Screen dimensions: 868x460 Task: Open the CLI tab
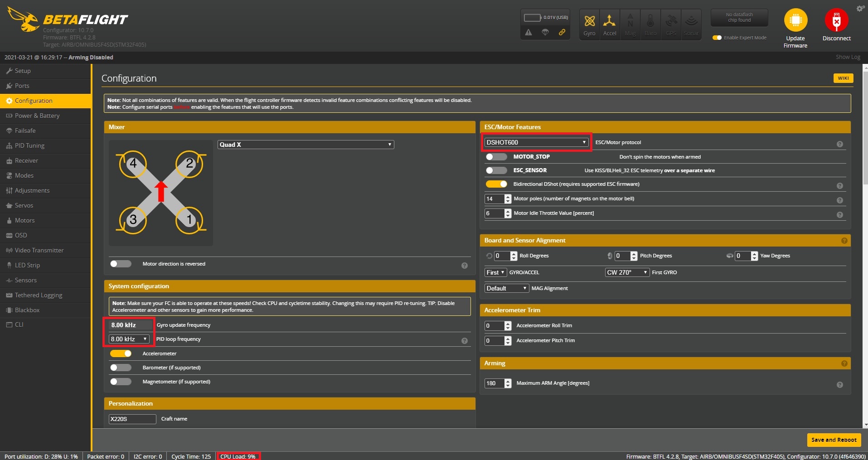click(x=45, y=324)
